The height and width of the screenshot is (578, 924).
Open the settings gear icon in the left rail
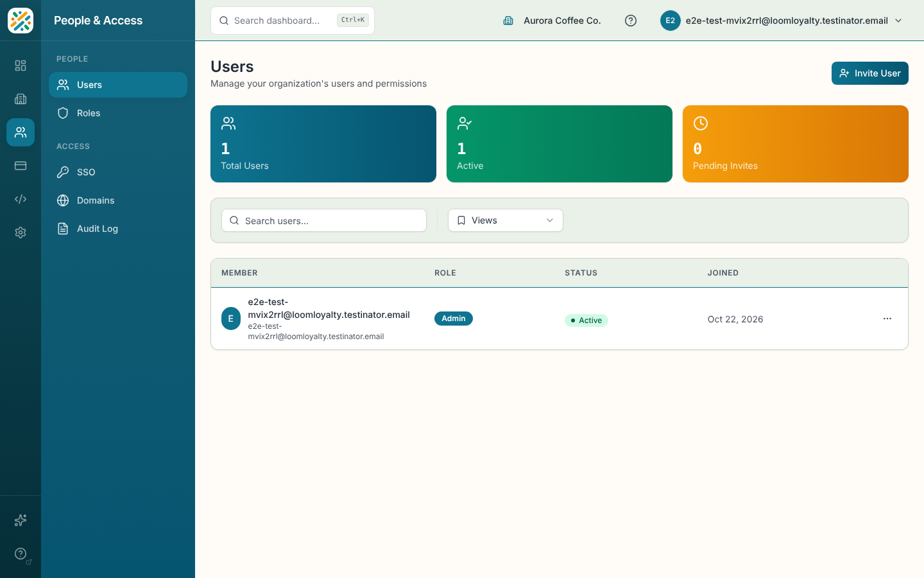tap(21, 232)
